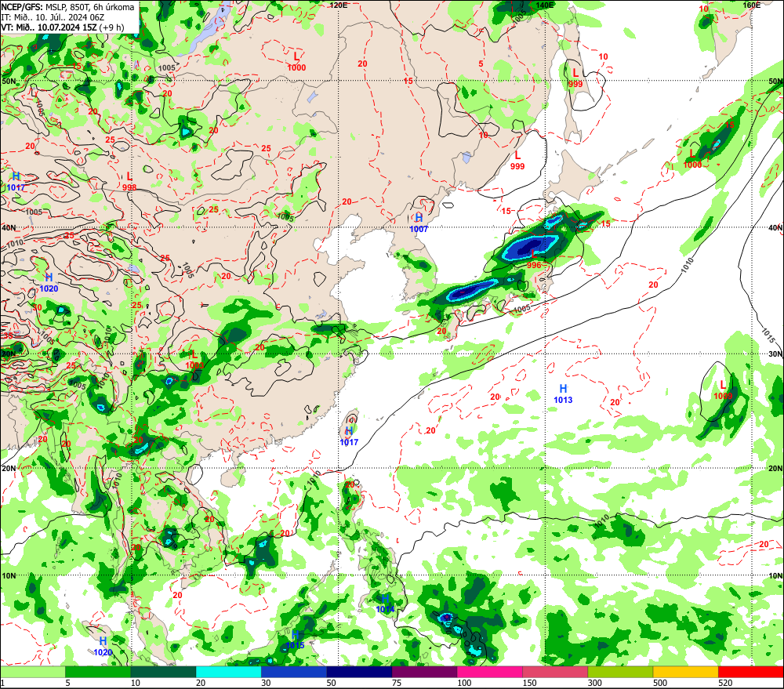Select the blue 30–50 mm legend swatch
The image size is (784, 689).
pos(294,672)
